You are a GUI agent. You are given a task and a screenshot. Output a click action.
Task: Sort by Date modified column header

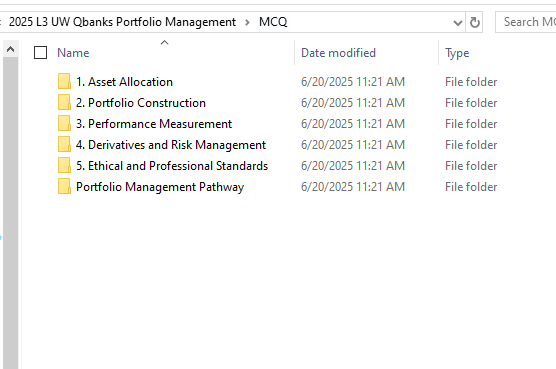point(338,53)
